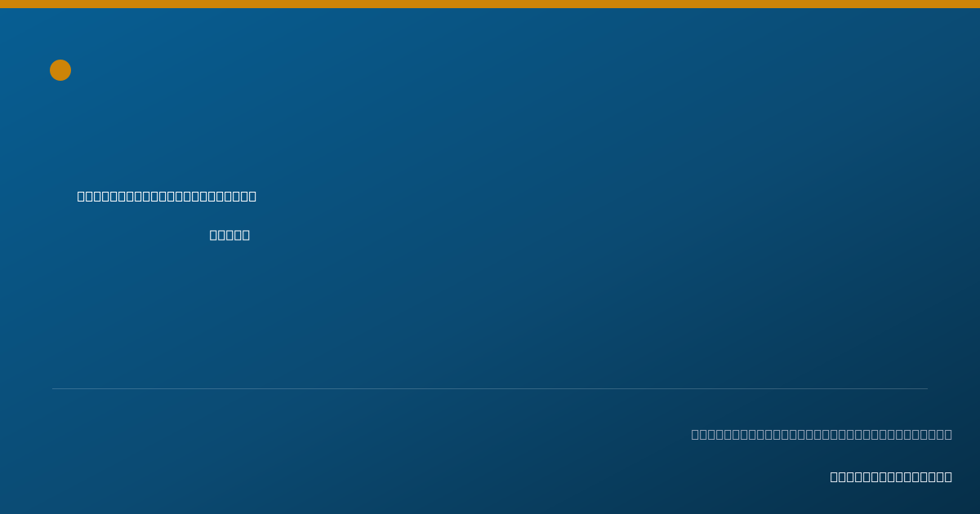Select the short white text line below it

point(229,235)
